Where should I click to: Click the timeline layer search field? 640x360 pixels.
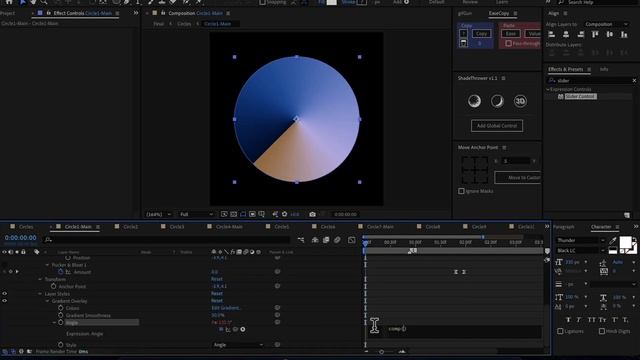[167, 240]
